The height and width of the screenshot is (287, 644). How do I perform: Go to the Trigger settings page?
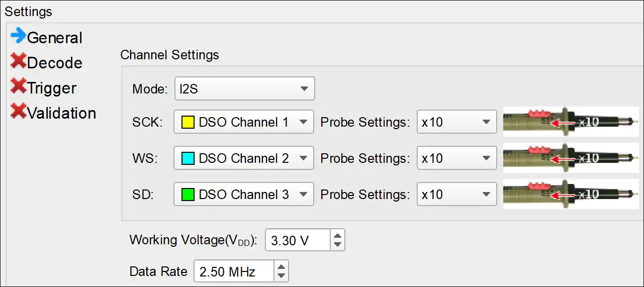pos(52,88)
